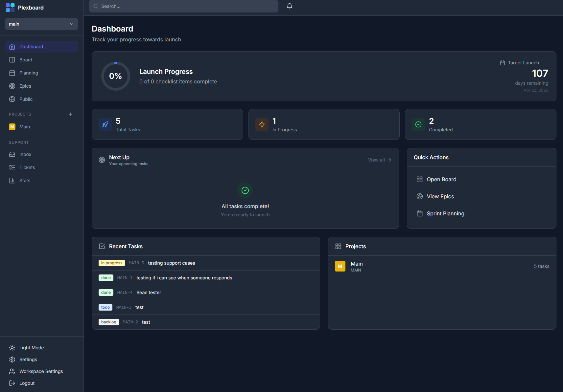Select the Board item in the sidebar
The width and height of the screenshot is (563, 392).
tap(25, 59)
